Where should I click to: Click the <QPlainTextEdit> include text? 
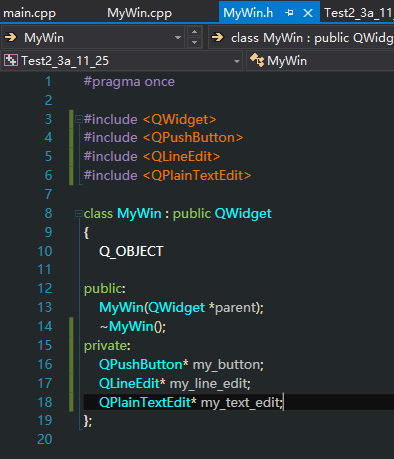197,175
